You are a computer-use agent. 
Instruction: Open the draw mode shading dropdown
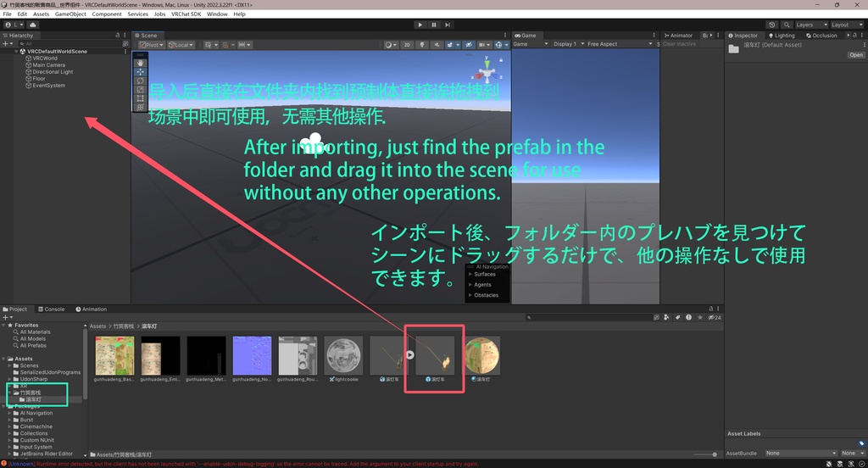pyautogui.click(x=391, y=45)
